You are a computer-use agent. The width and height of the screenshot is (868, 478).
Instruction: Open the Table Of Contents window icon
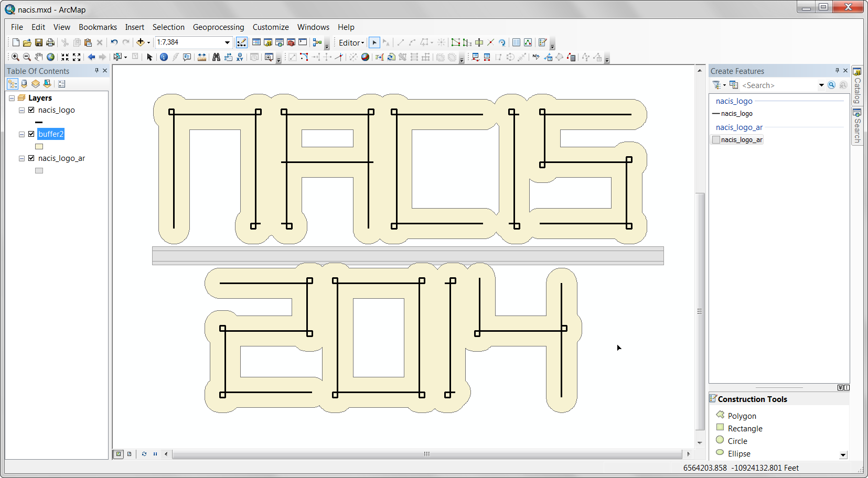256,42
